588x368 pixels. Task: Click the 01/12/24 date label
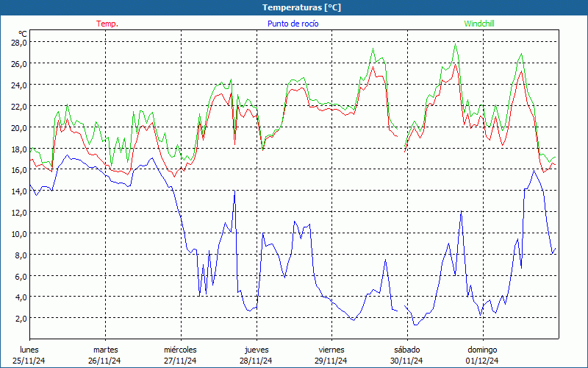(x=482, y=361)
